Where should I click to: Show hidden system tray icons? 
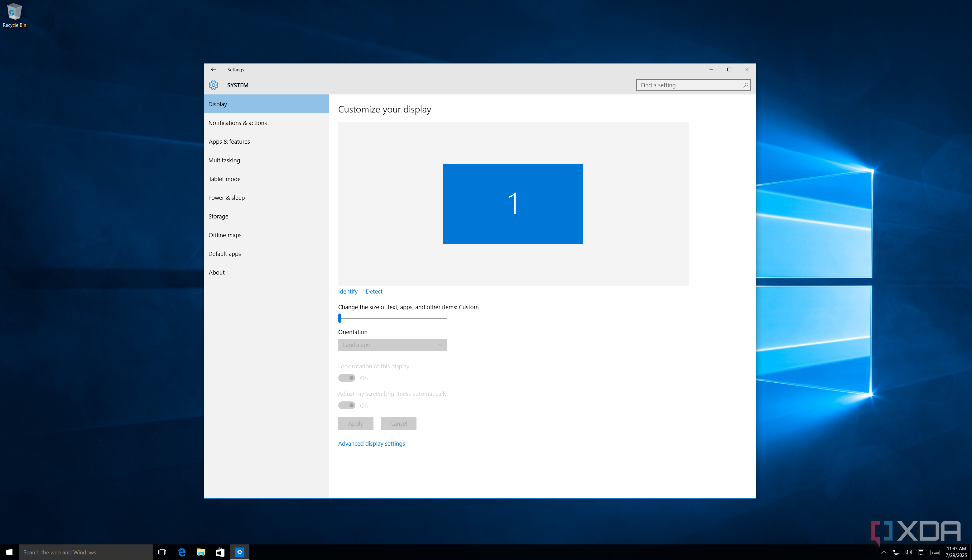(883, 552)
